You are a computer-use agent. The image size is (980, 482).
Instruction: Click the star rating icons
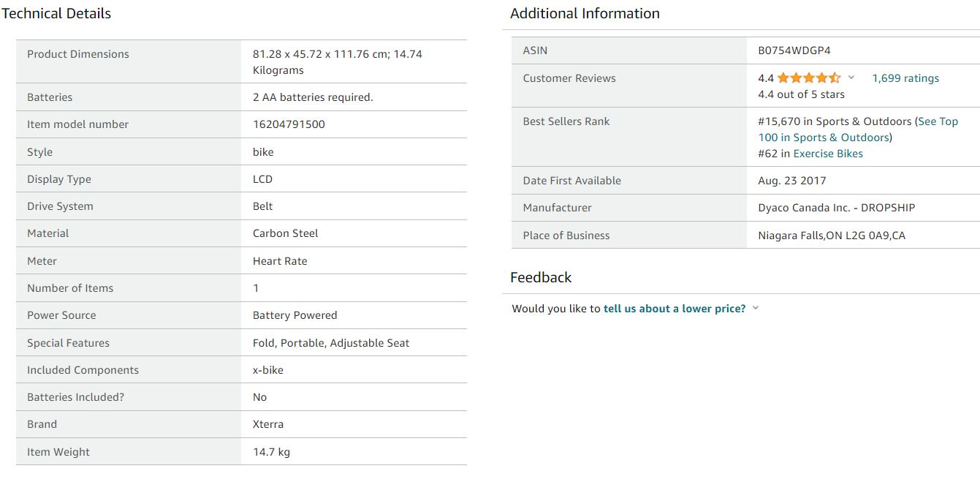click(x=809, y=78)
